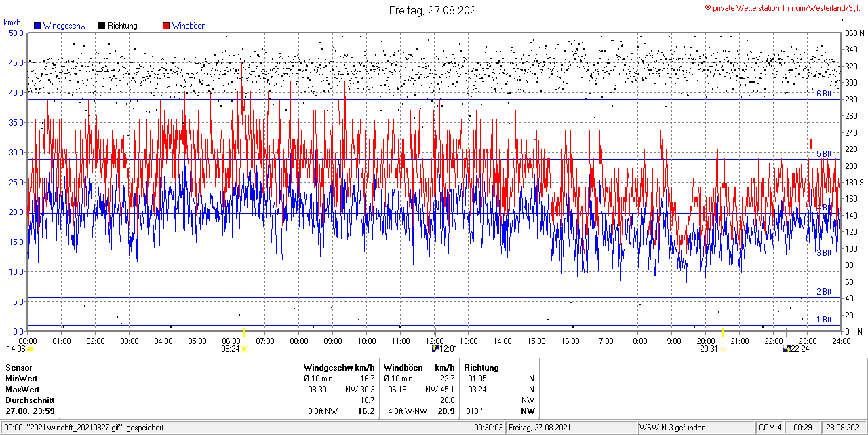Click the '1 Bft' line label

(823, 319)
